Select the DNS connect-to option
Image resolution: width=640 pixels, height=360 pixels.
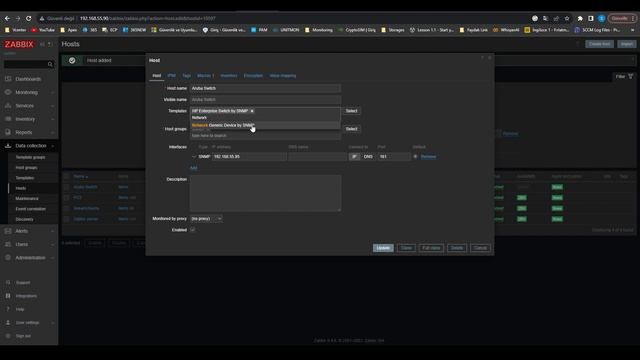[368, 157]
